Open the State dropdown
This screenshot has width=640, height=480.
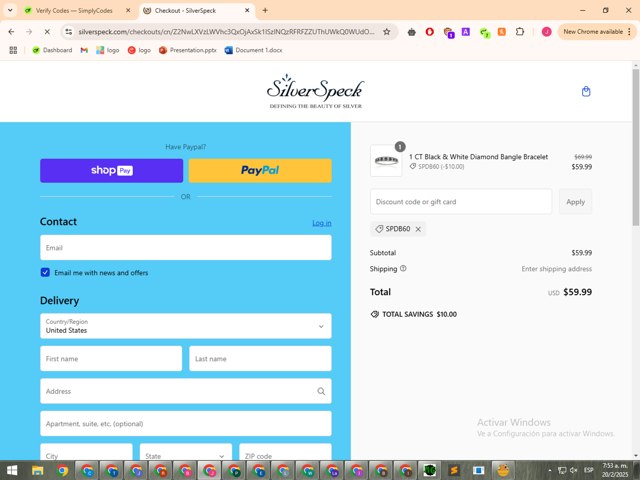point(186,452)
